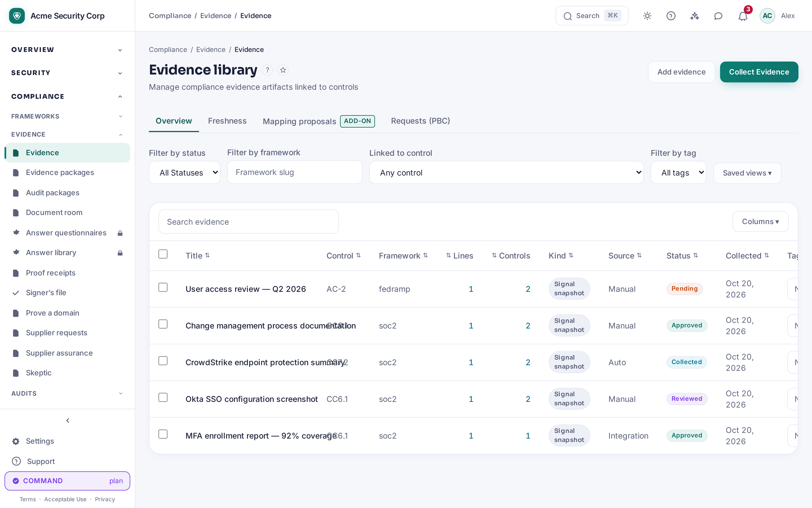Switch to the Mapping proposals tab

319,121
